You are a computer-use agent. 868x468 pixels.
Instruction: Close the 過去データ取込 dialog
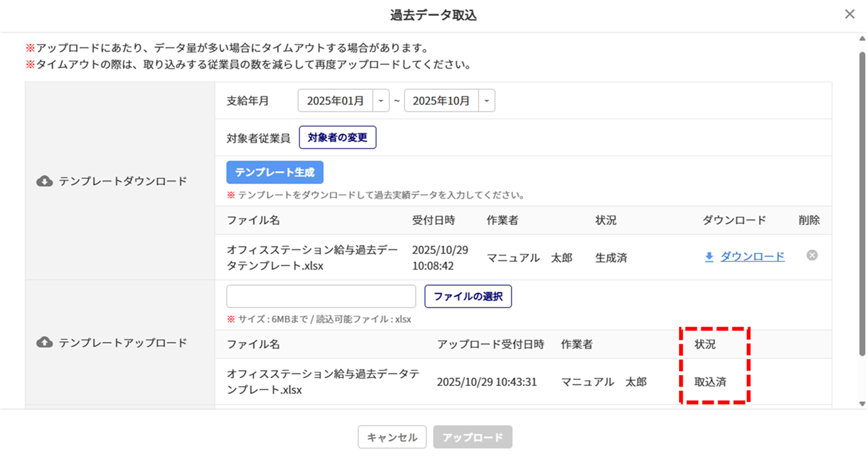click(849, 14)
